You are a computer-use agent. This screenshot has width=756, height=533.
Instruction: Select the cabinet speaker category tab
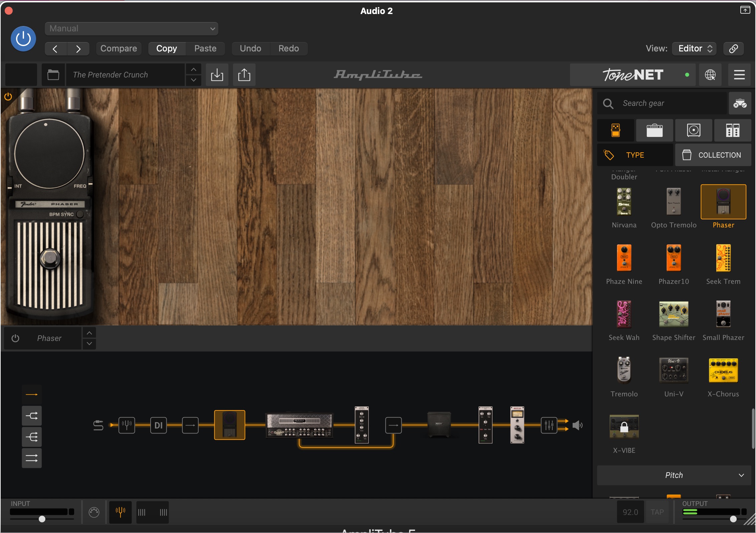point(694,130)
